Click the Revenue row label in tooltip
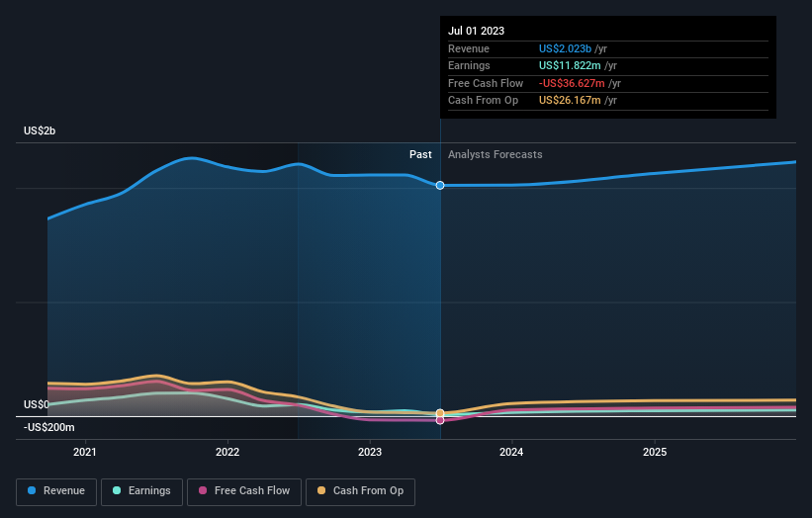 point(469,48)
